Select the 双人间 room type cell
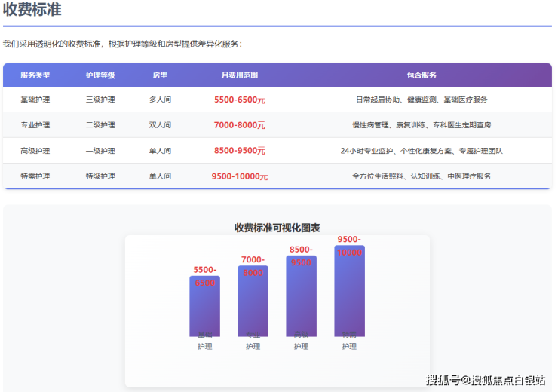 point(160,125)
